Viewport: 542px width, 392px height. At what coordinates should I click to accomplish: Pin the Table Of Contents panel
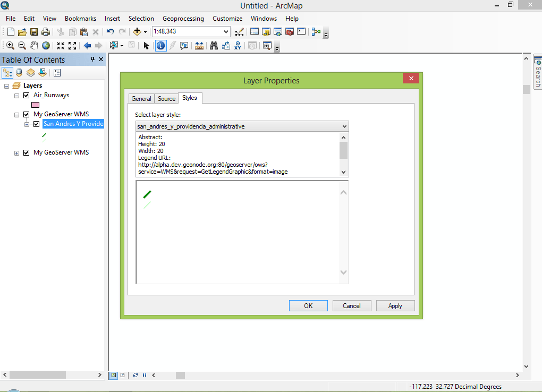pyautogui.click(x=92, y=59)
